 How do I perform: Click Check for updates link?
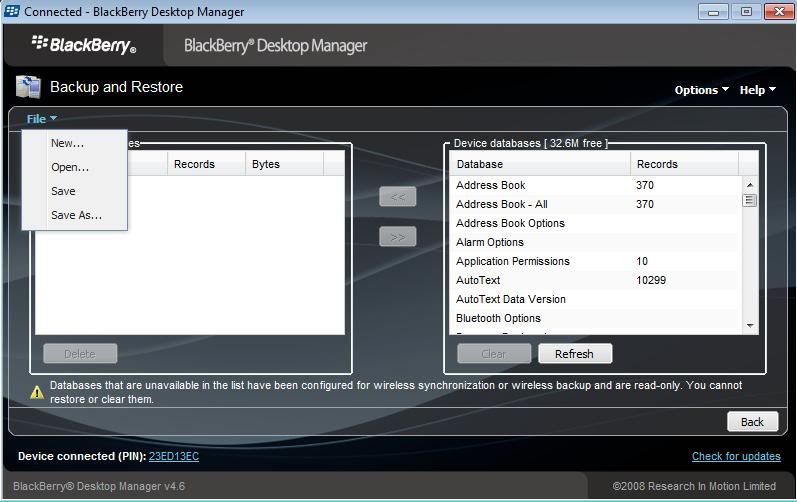point(736,456)
